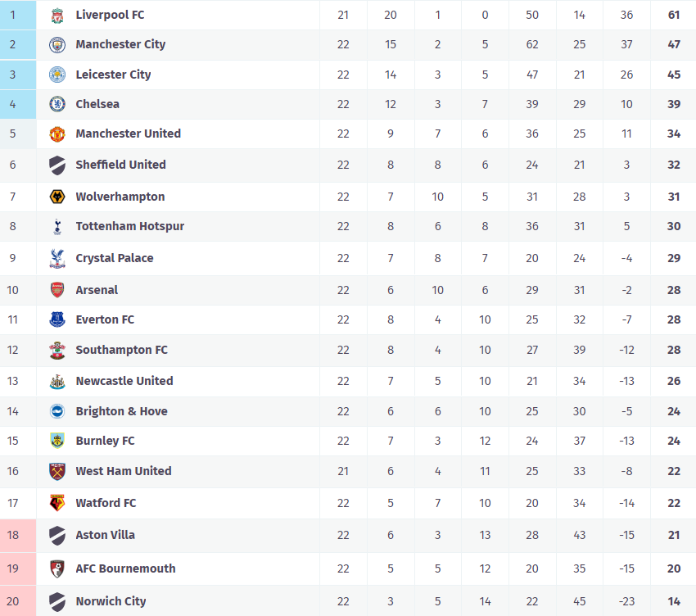This screenshot has height=616, width=696.
Task: Click the Tottenham Hotspur cockerel crest
Action: [x=56, y=226]
